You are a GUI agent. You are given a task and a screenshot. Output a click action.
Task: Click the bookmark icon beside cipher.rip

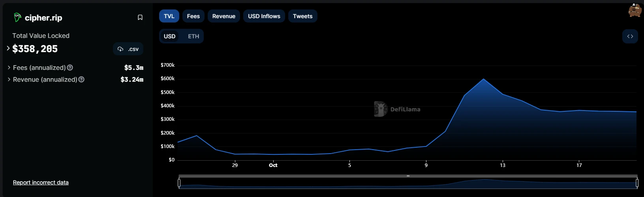pos(140,17)
